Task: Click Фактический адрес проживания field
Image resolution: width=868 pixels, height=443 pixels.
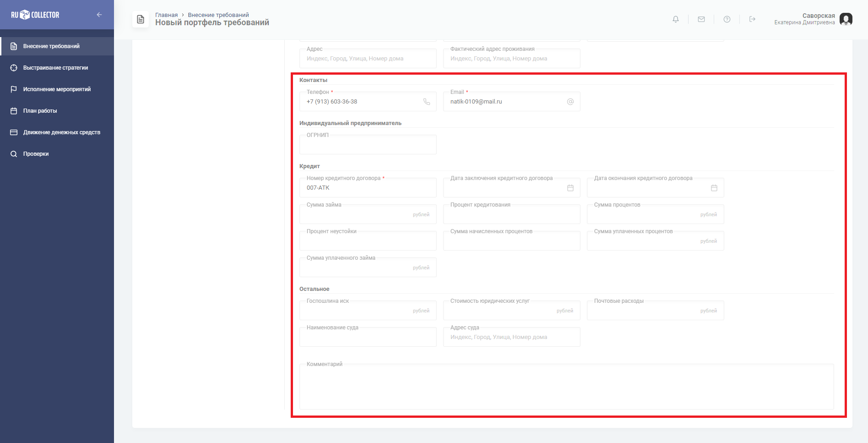Action: pyautogui.click(x=512, y=58)
